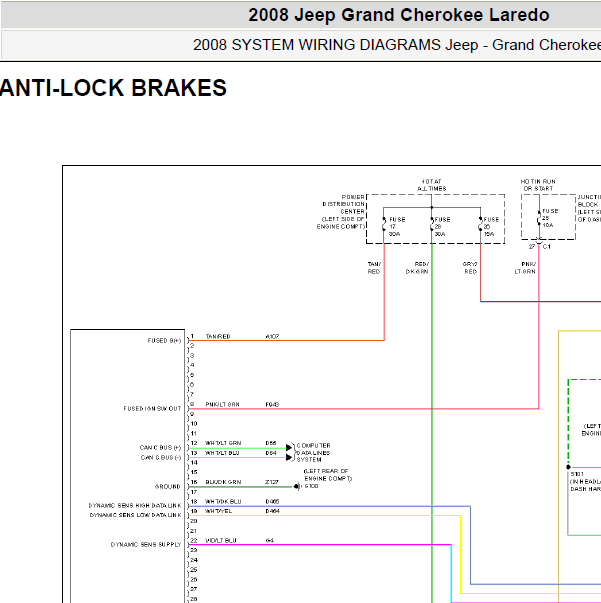The height and width of the screenshot is (603, 601).
Task: Click the 'RED/ DK GRN' wire label
Action: pyautogui.click(x=417, y=268)
